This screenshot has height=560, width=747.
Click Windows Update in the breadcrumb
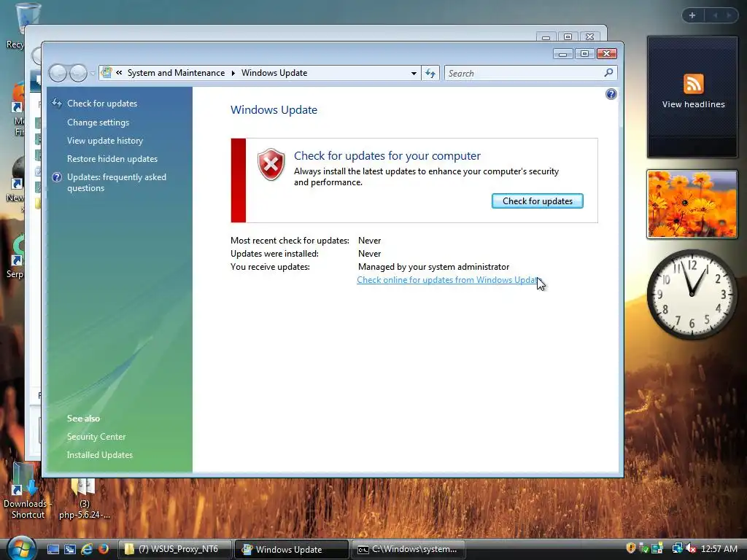[274, 73]
